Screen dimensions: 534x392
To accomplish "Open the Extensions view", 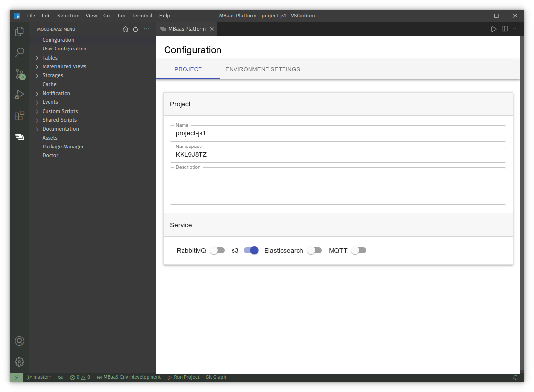I will tap(19, 115).
